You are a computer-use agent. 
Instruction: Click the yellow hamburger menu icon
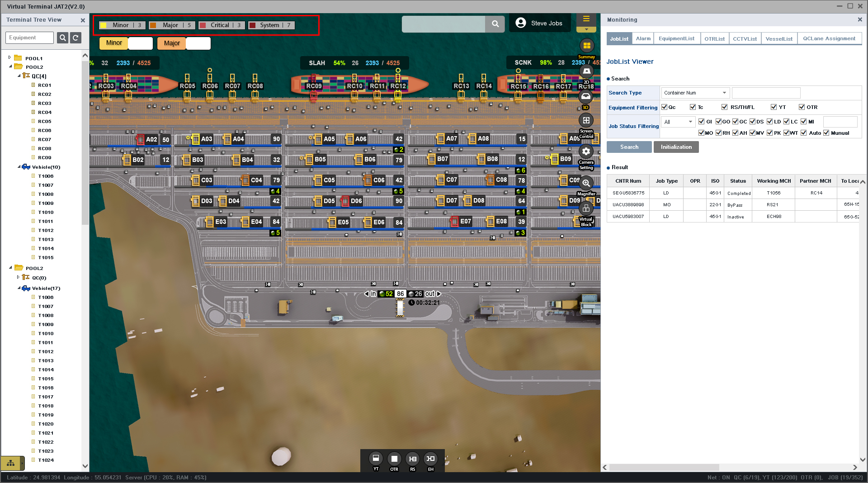[x=586, y=19]
